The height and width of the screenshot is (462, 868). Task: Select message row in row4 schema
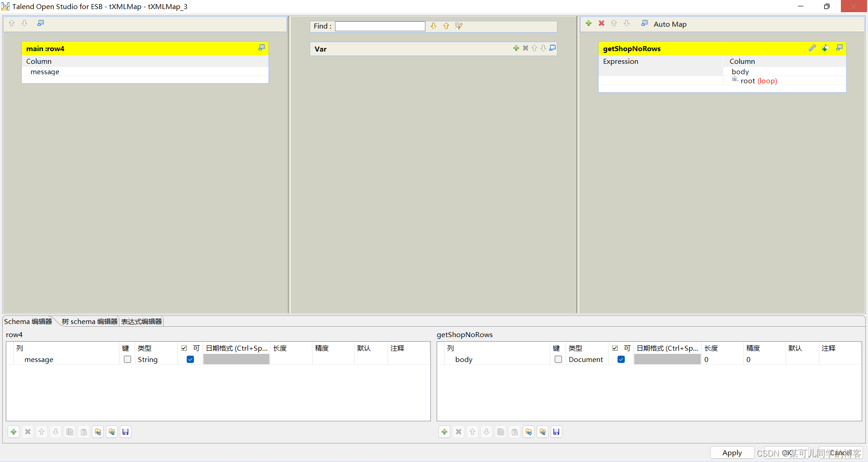pyautogui.click(x=218, y=359)
